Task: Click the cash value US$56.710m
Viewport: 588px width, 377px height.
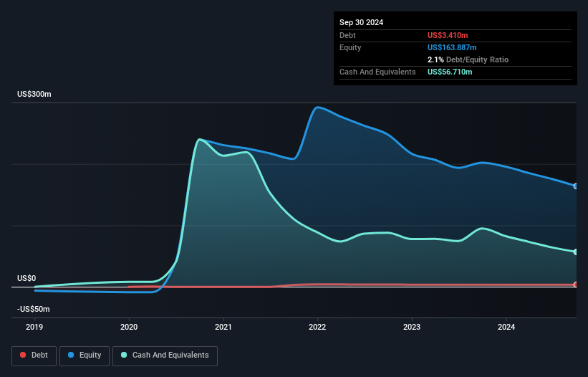Action: (450, 72)
